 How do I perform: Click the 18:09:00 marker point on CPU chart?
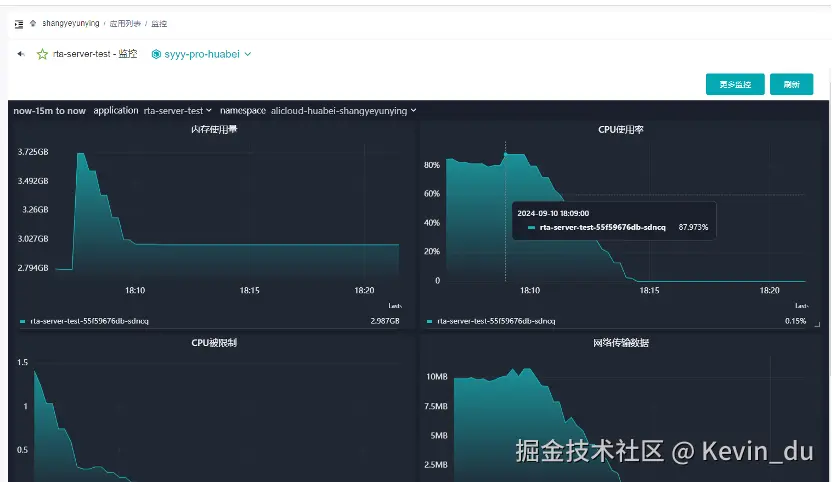[x=505, y=154]
